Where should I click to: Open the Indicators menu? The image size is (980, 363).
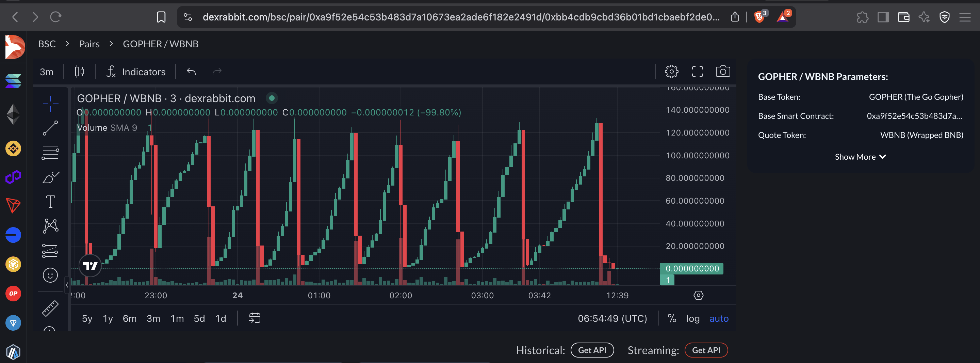[x=136, y=72]
